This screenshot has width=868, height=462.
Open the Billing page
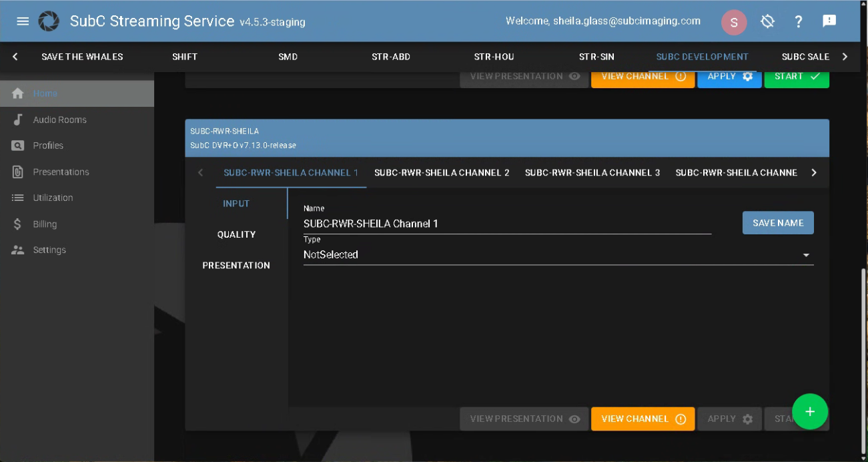[x=45, y=224]
